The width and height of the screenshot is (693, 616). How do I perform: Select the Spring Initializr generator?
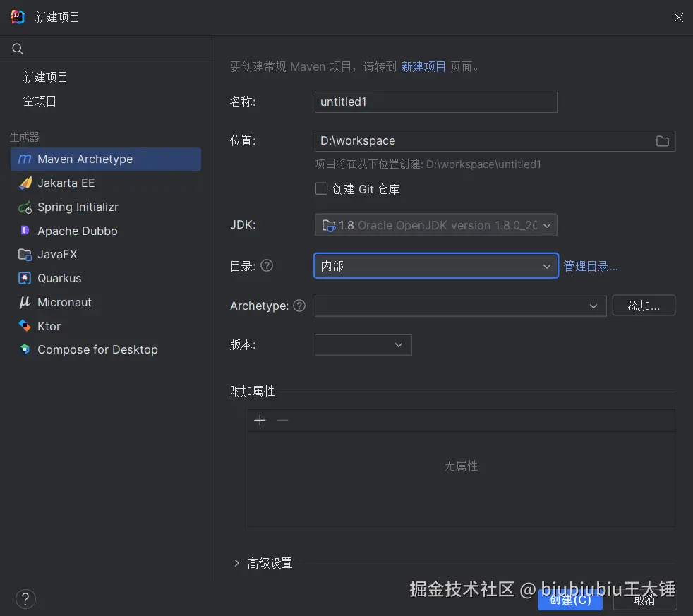[106, 207]
